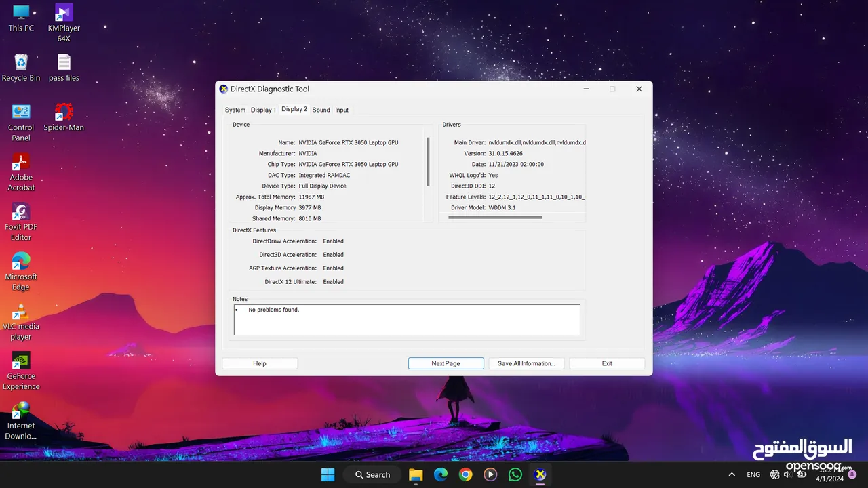
Task: Click the Notes text box
Action: tap(407, 319)
